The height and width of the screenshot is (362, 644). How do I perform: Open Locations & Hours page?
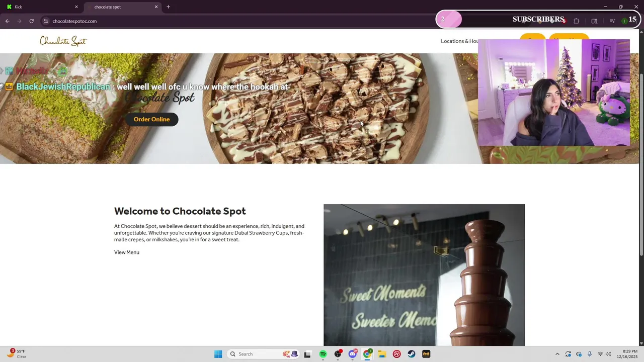459,41
